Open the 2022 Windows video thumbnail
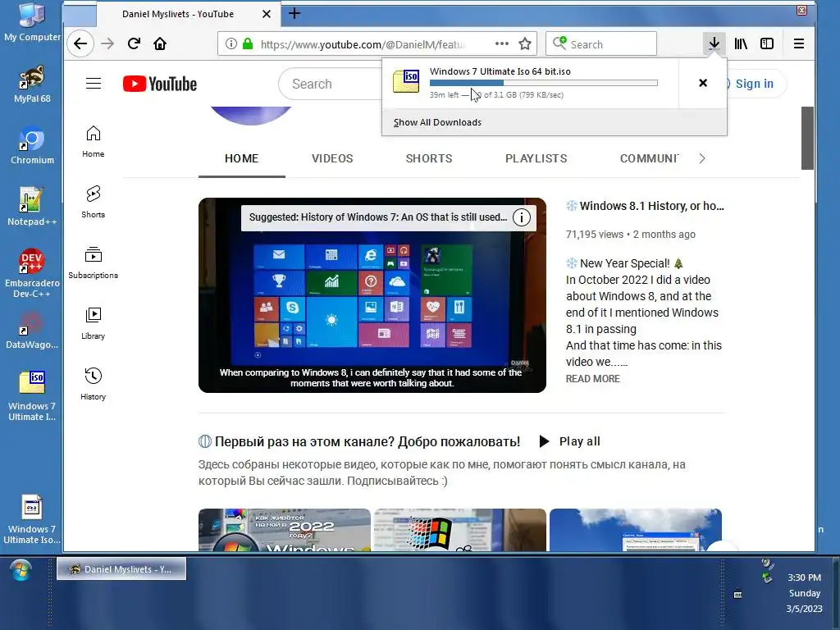The width and height of the screenshot is (840, 630). tap(285, 530)
